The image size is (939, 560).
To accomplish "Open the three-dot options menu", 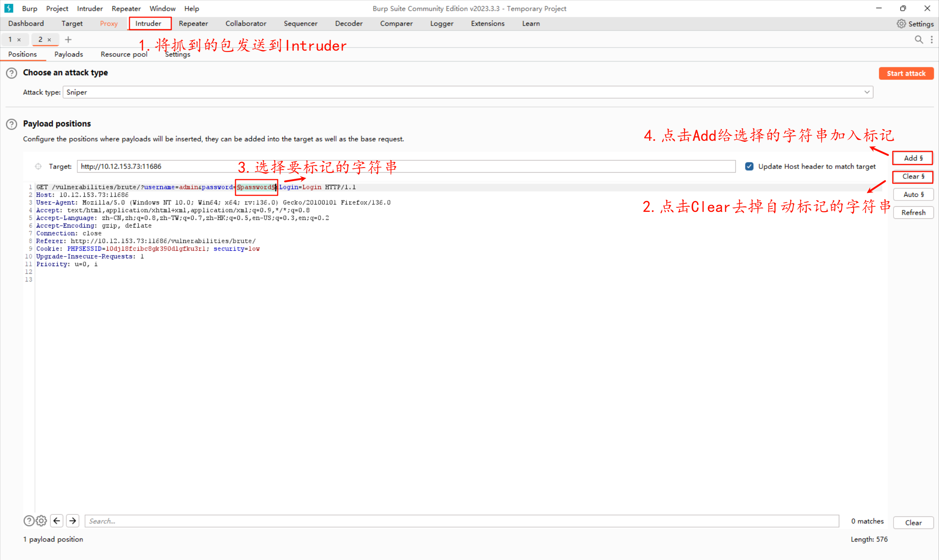I will (x=931, y=40).
